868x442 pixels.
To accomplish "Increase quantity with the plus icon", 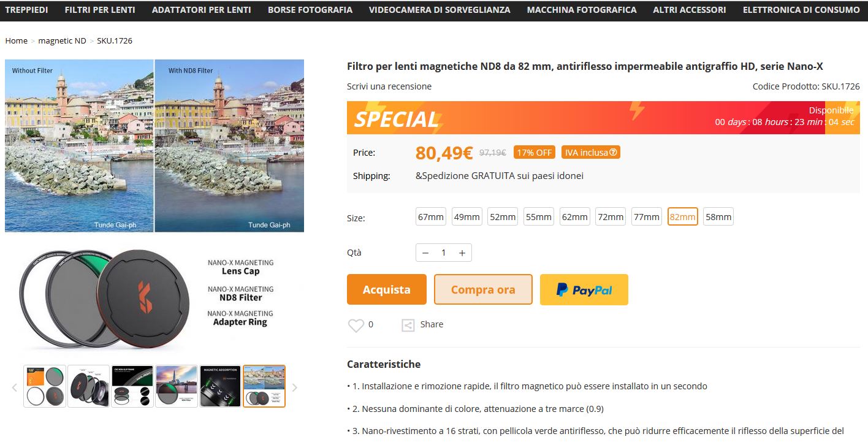I will click(462, 253).
